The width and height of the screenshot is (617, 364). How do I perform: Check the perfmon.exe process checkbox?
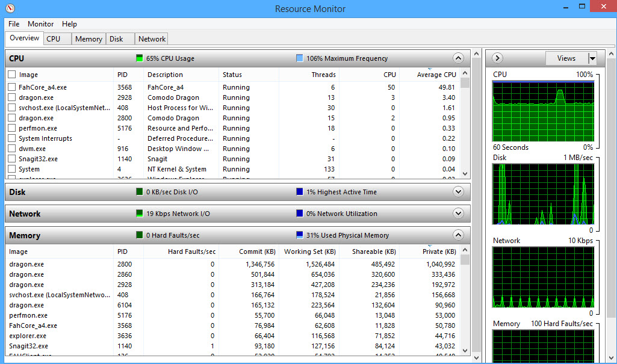click(12, 128)
